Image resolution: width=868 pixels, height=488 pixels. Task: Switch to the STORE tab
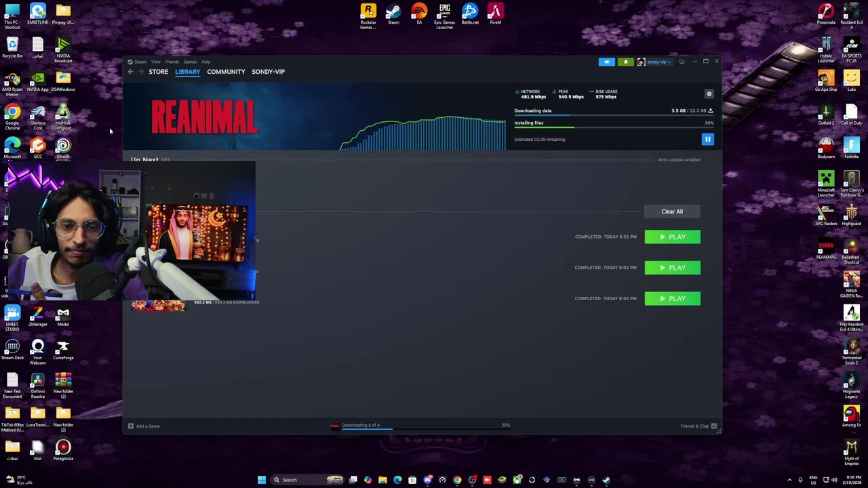tap(159, 72)
